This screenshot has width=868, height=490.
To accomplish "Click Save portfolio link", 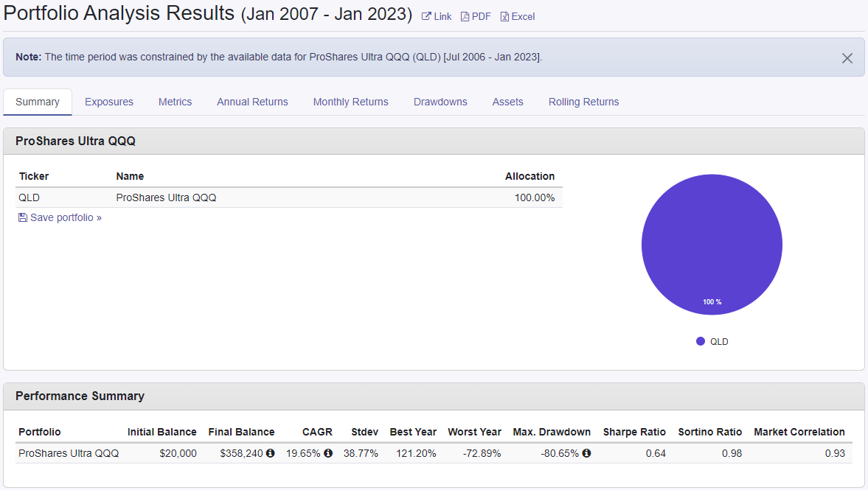I will click(60, 217).
